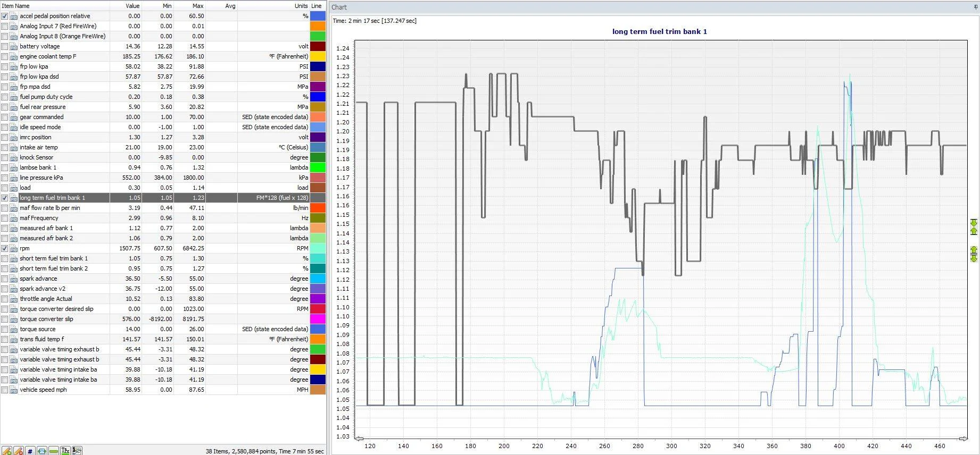Sort by Item Name column header
This screenshot has width=980, height=455.
coord(55,6)
